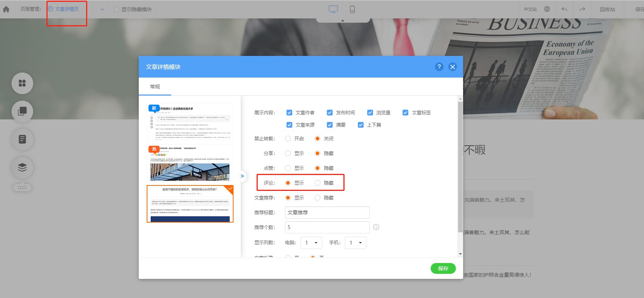
Task: Open the modules grid sidebar icon
Action: click(22, 83)
